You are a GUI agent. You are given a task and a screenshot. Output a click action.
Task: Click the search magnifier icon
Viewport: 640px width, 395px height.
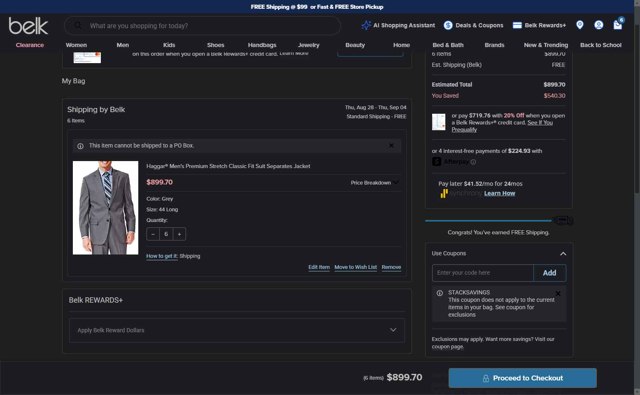point(78,26)
